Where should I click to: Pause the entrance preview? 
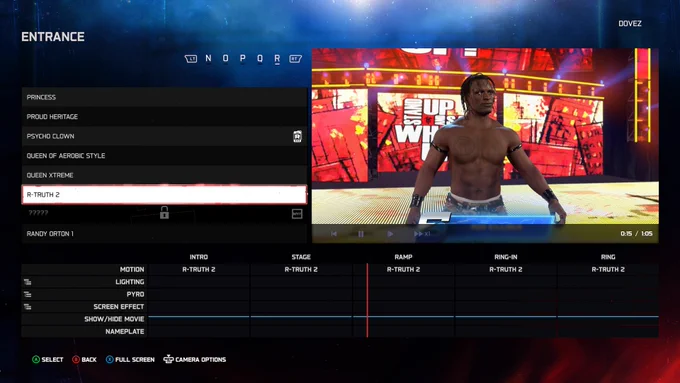[x=361, y=234]
